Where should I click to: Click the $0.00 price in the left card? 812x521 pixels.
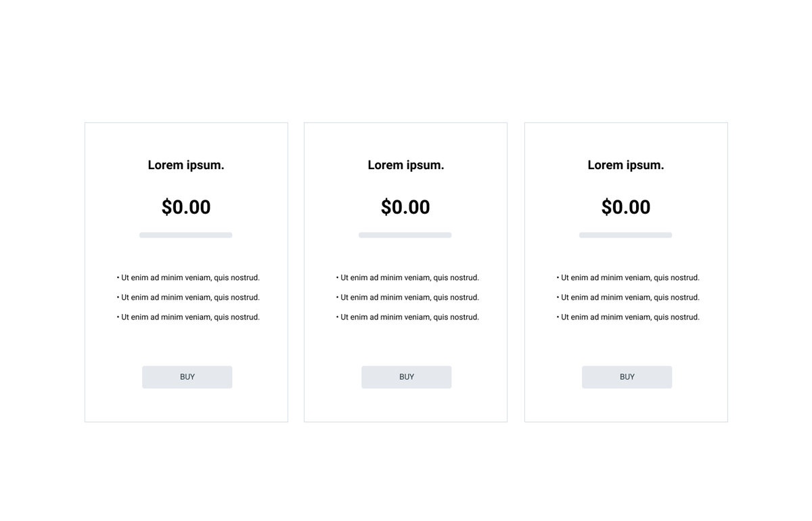(x=186, y=207)
